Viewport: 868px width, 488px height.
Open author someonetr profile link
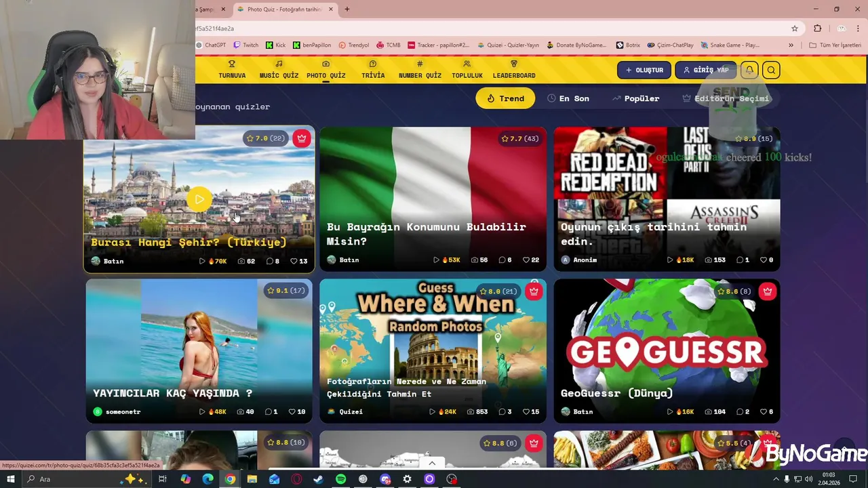(117, 411)
